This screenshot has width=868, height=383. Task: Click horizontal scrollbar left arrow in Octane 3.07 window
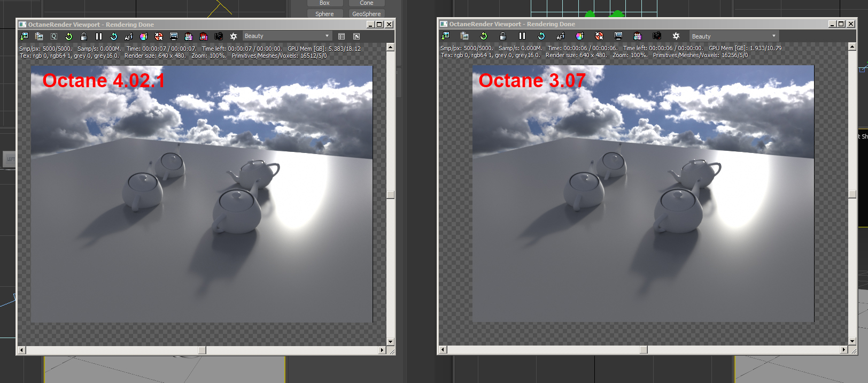(x=443, y=350)
